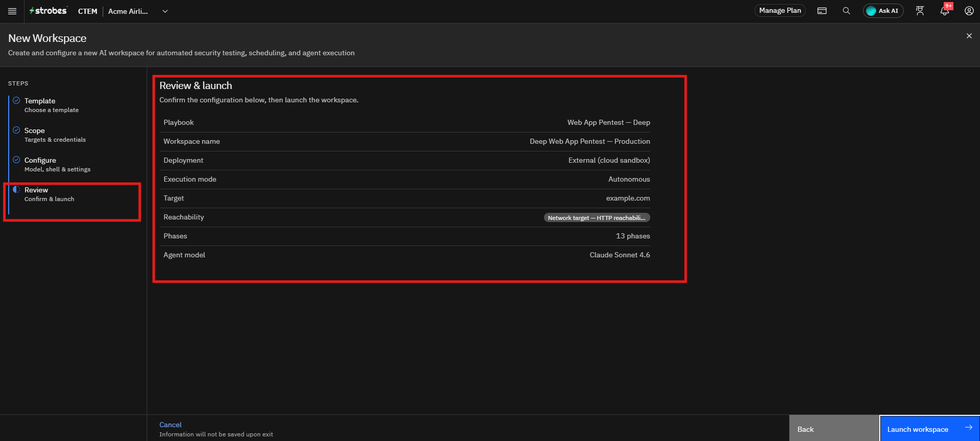Click the Template step checkmark icon
Screen dimensions: 980x441
pos(16,100)
